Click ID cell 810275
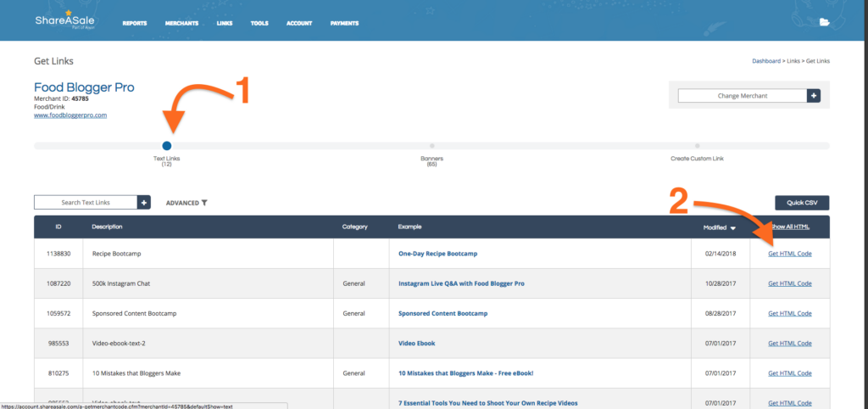The height and width of the screenshot is (409, 868). pos(58,373)
